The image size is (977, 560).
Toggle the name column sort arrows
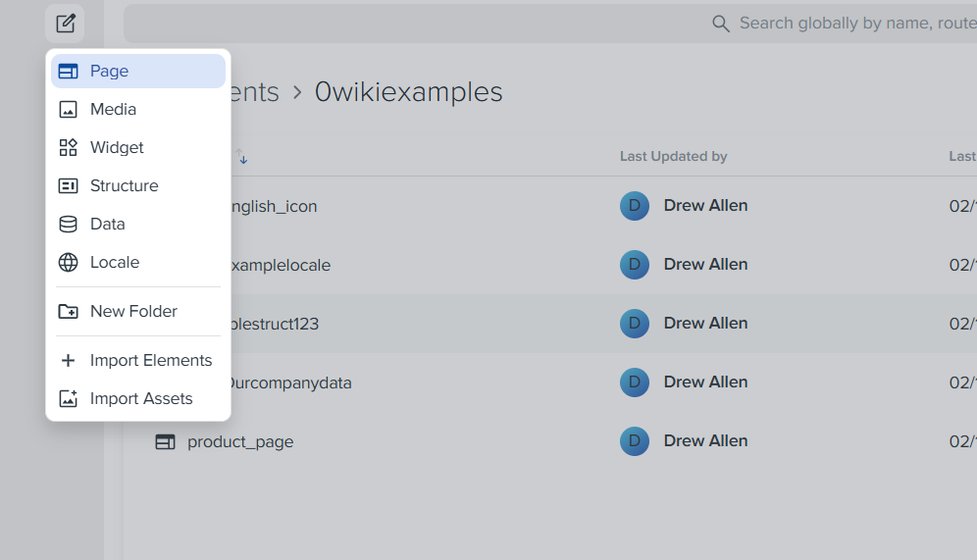point(241,156)
